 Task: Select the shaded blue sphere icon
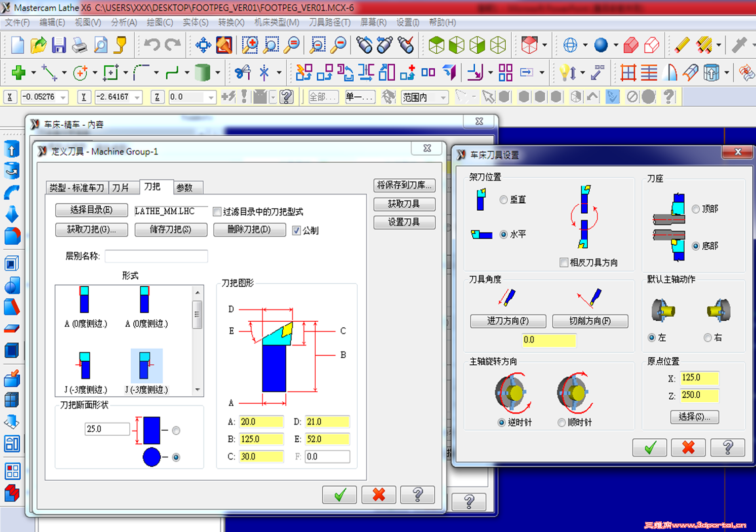601,45
